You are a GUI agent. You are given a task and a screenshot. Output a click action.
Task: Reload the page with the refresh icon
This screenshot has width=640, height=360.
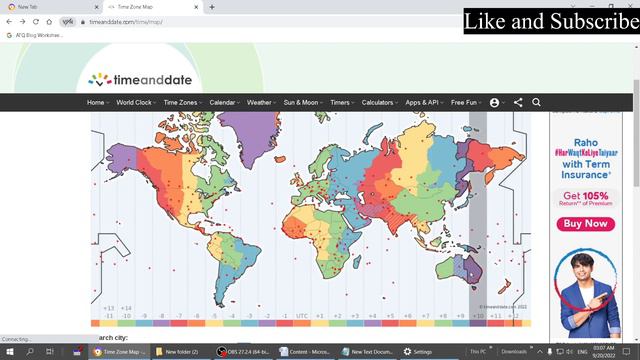[x=36, y=22]
